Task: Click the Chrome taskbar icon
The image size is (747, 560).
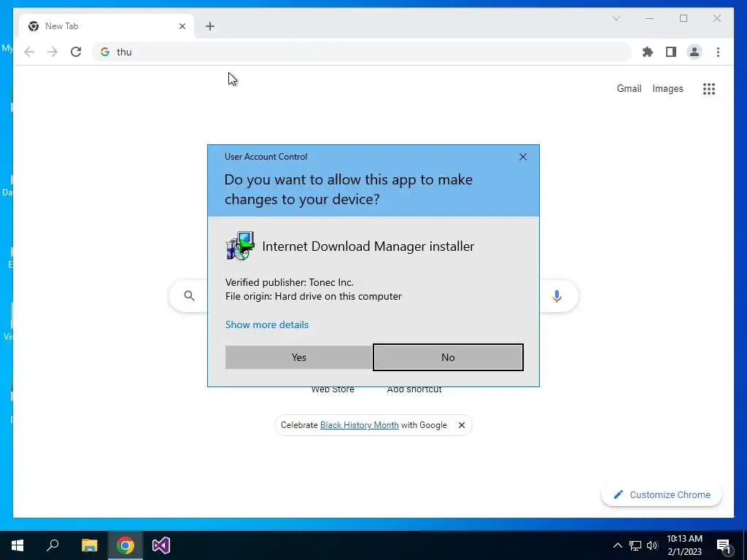Action: click(125, 545)
